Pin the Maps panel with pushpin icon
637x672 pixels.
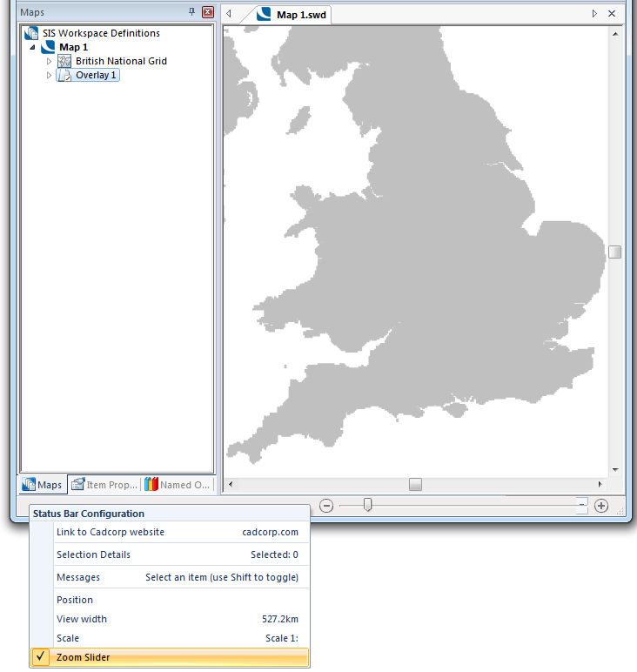click(x=191, y=12)
